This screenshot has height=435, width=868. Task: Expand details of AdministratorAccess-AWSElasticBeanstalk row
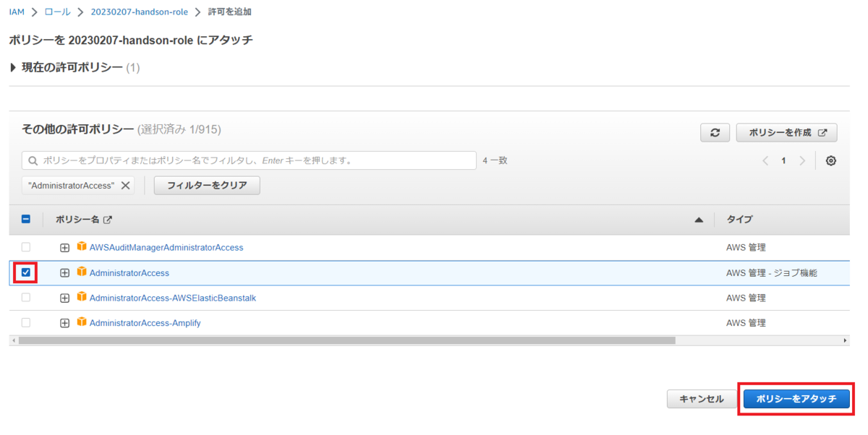click(x=64, y=298)
